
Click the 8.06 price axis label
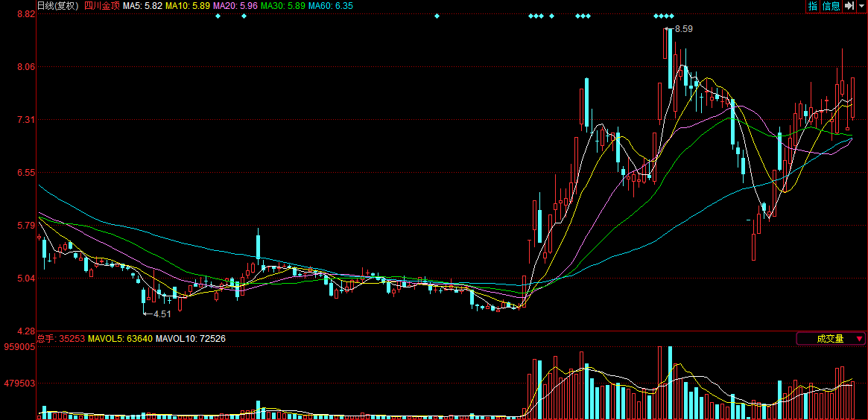coord(27,67)
